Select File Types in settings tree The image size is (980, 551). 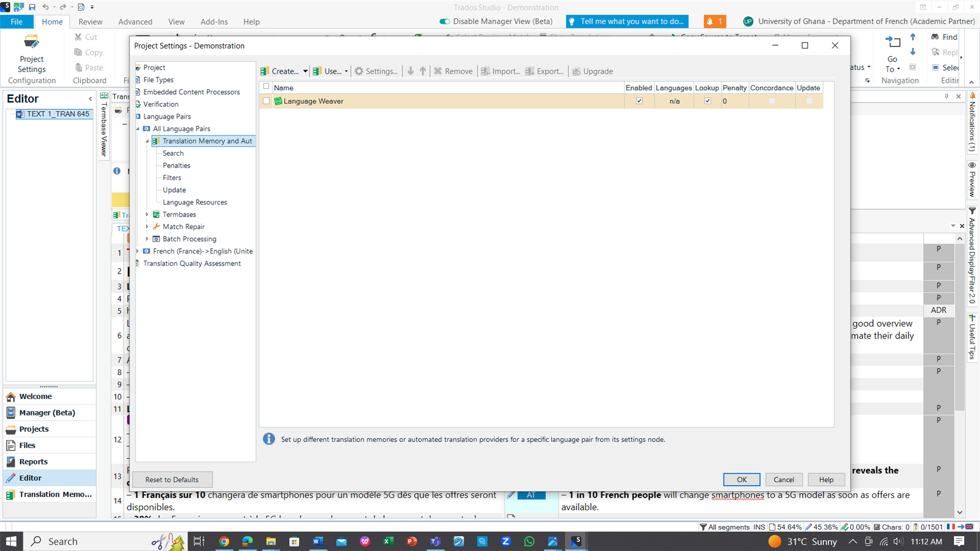pos(158,79)
